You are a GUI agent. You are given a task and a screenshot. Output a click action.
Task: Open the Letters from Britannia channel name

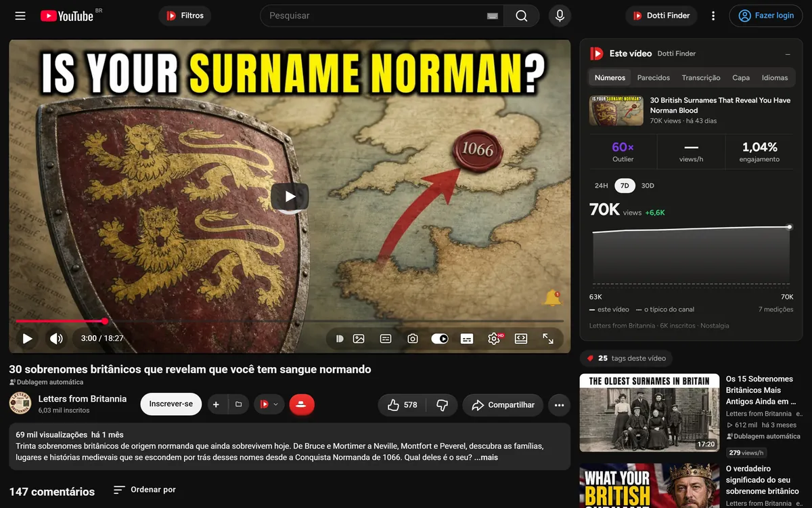coord(83,399)
